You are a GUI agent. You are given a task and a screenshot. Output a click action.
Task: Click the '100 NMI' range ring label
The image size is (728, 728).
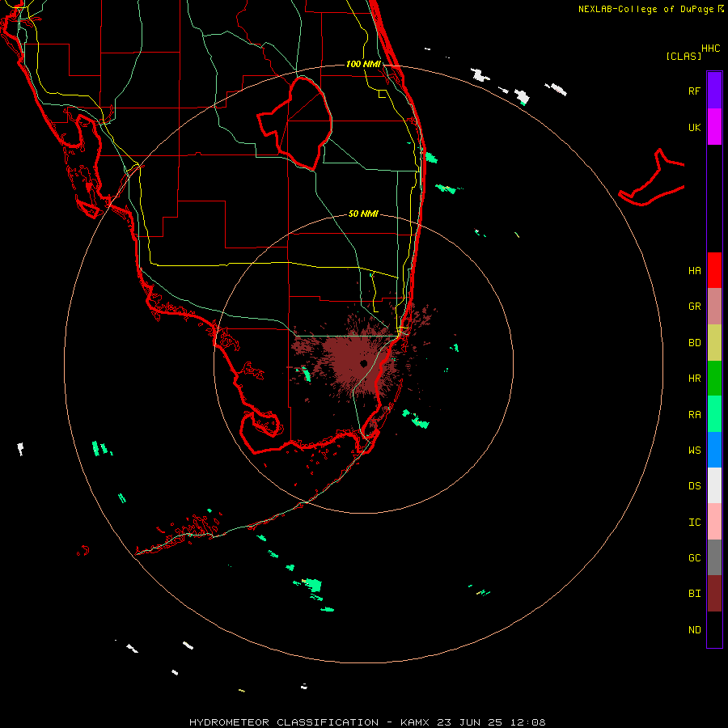(363, 64)
